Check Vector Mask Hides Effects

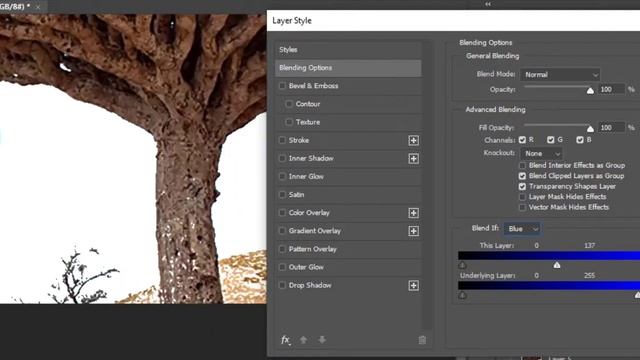click(x=522, y=207)
